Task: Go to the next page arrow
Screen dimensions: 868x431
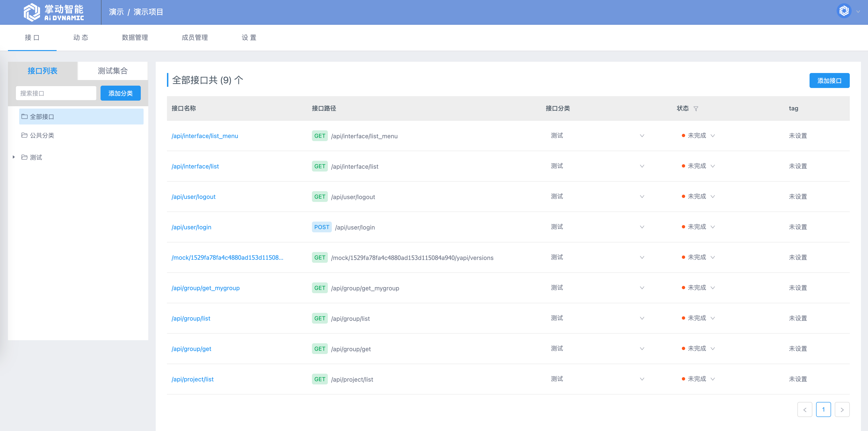Action: (842, 409)
